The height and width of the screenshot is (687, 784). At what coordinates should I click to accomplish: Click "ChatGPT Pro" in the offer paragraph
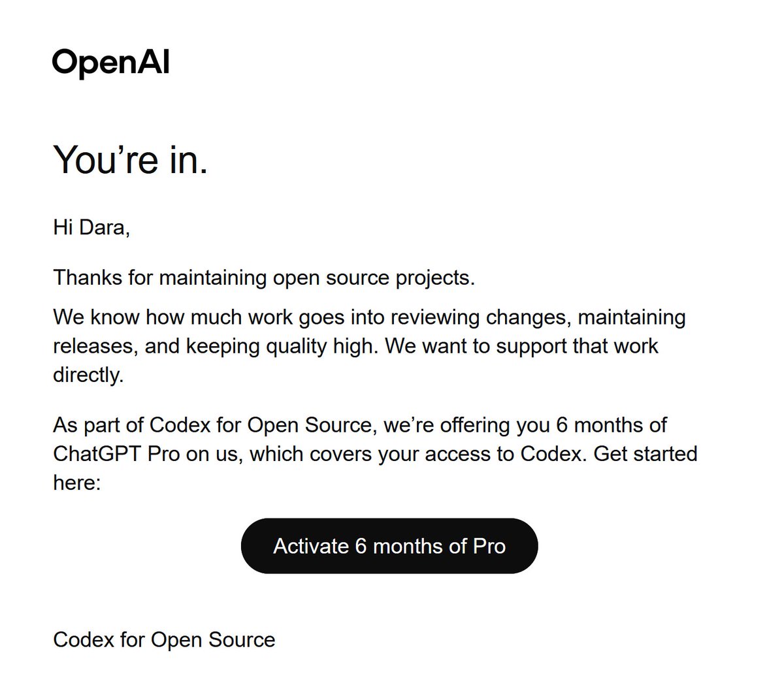[116, 454]
